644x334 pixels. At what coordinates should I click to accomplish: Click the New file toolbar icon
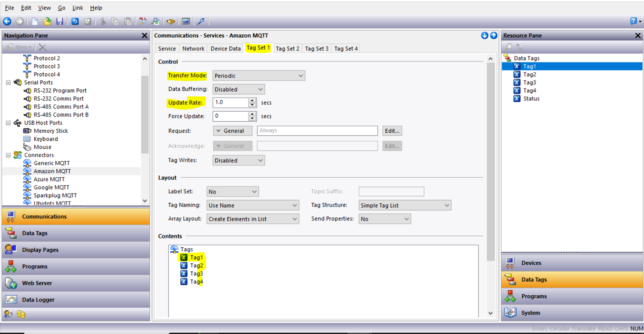click(x=35, y=22)
